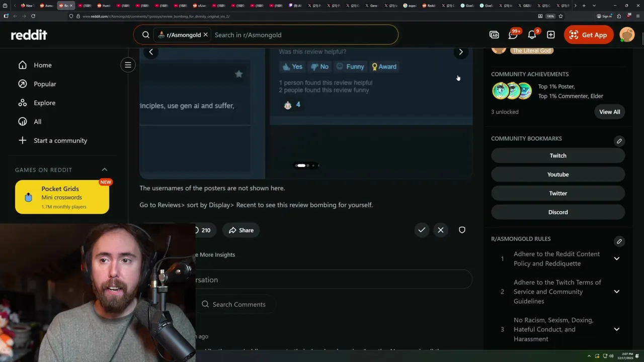
Task: Click The Literal God flair
Action: 532,50
